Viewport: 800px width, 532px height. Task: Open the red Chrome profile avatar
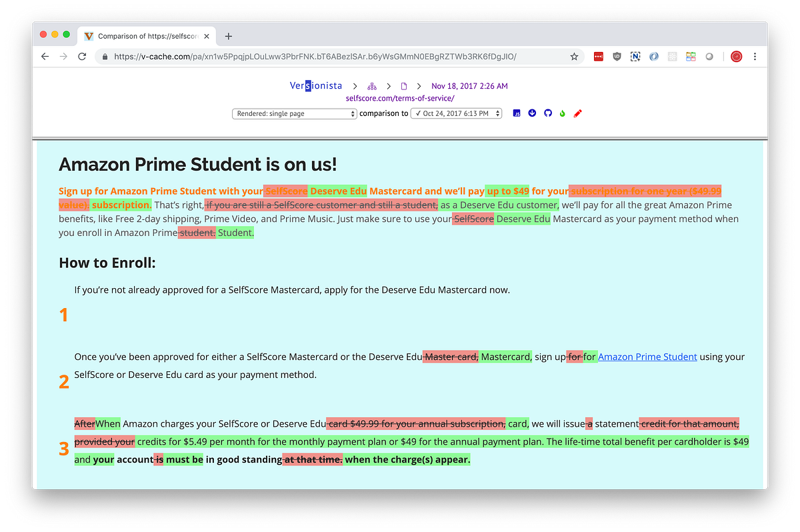coord(737,57)
